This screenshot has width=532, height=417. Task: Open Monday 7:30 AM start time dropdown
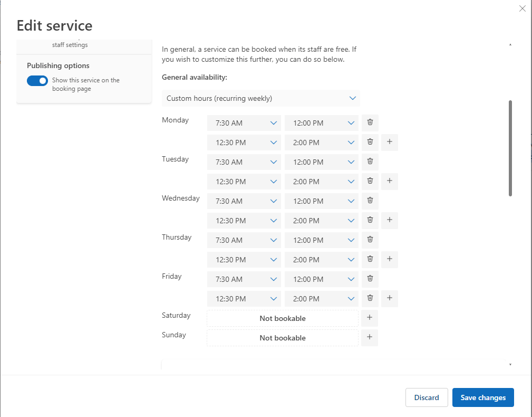click(244, 123)
